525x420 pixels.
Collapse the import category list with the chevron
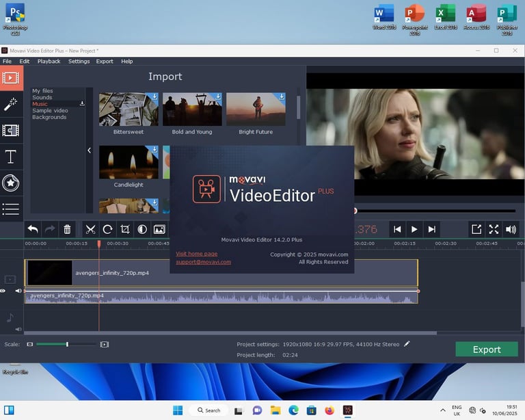[x=89, y=150]
